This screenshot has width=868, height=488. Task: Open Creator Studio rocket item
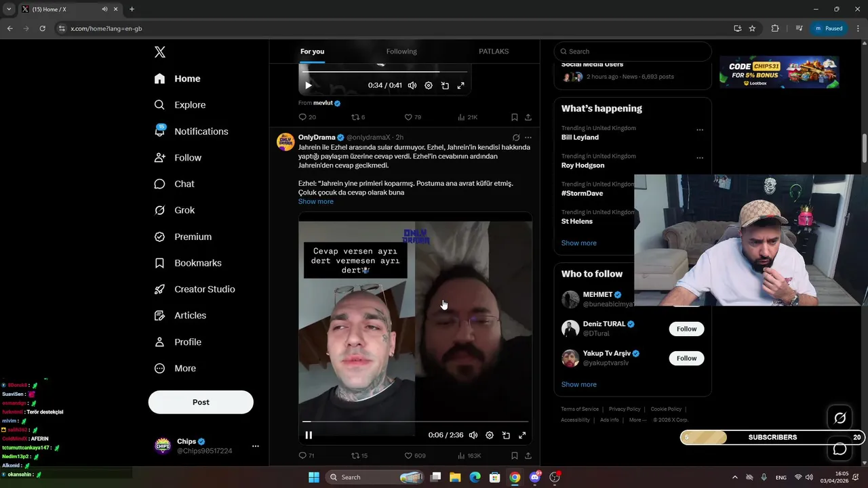(195, 289)
